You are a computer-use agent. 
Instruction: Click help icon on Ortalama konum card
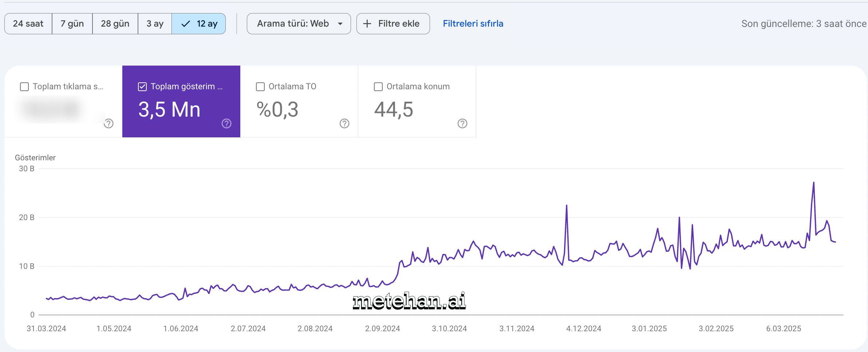pos(462,124)
